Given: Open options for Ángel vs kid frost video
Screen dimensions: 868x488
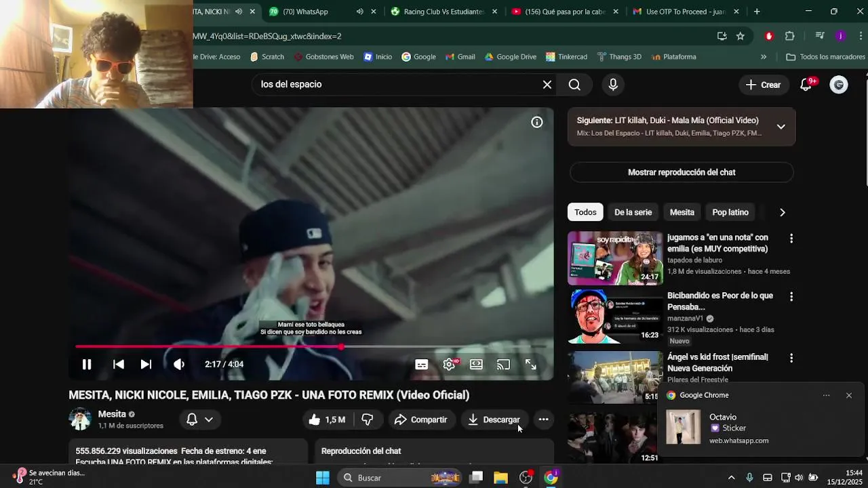Looking at the screenshot, I should coord(791,358).
